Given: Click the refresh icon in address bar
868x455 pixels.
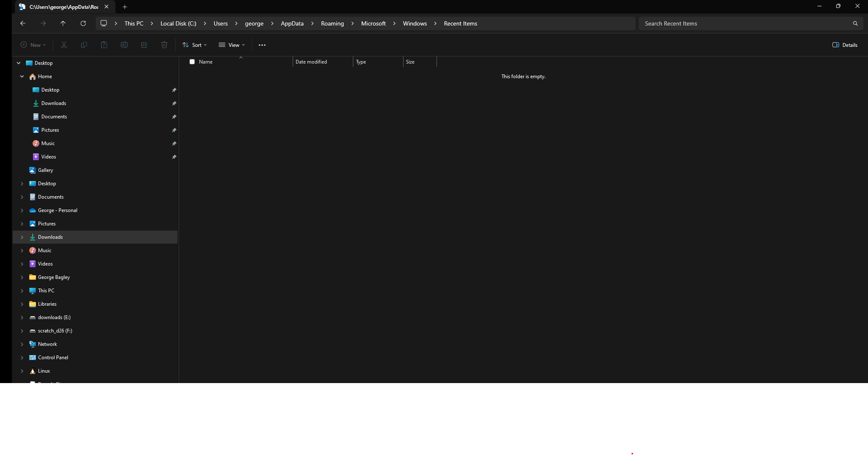Looking at the screenshot, I should 83,23.
